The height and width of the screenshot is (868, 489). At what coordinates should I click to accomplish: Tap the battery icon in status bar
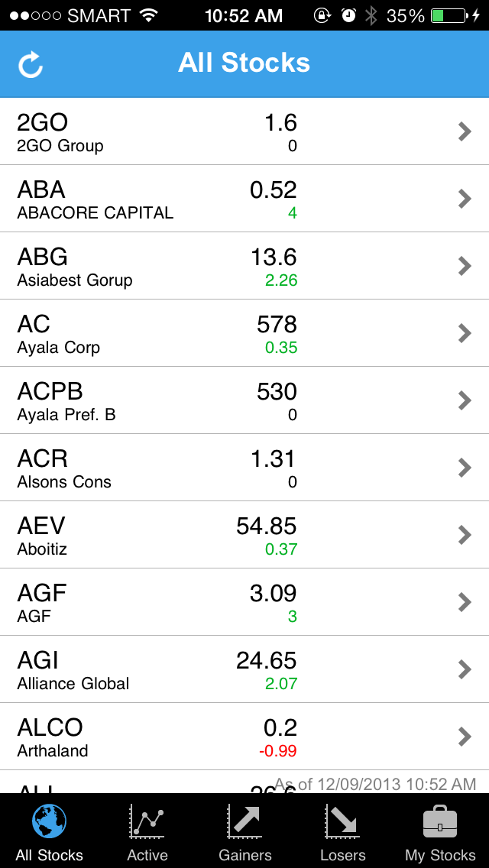coord(448,15)
